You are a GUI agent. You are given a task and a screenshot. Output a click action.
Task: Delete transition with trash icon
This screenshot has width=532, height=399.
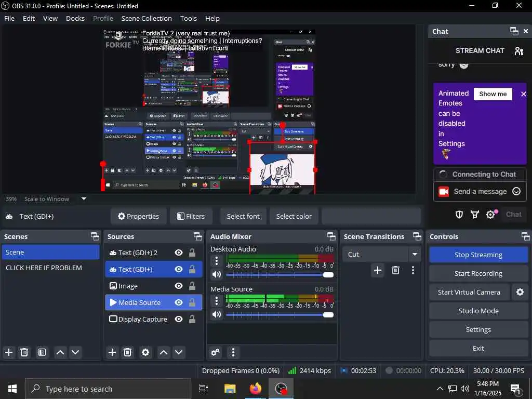point(395,270)
